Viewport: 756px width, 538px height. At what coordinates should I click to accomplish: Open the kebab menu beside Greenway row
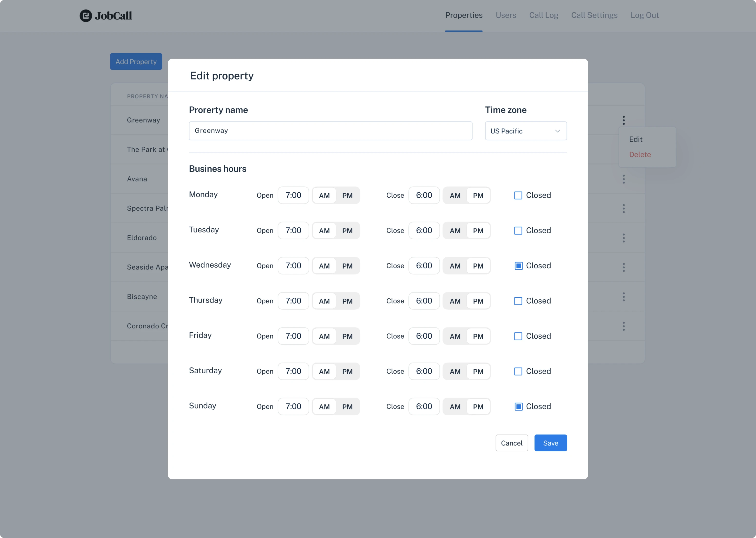pyautogui.click(x=624, y=120)
